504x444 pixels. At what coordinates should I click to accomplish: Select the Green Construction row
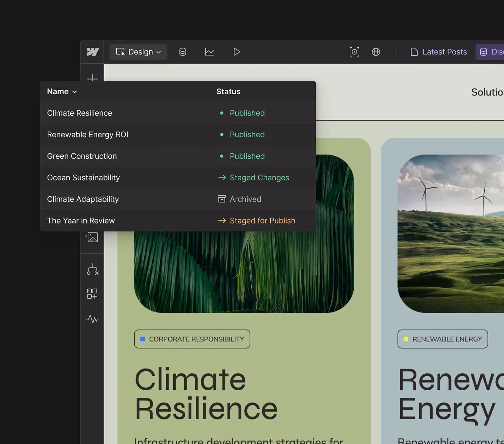point(178,156)
